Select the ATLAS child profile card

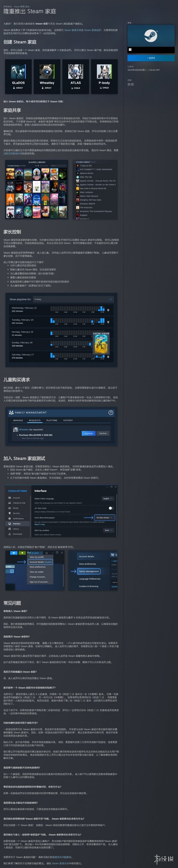76,76
